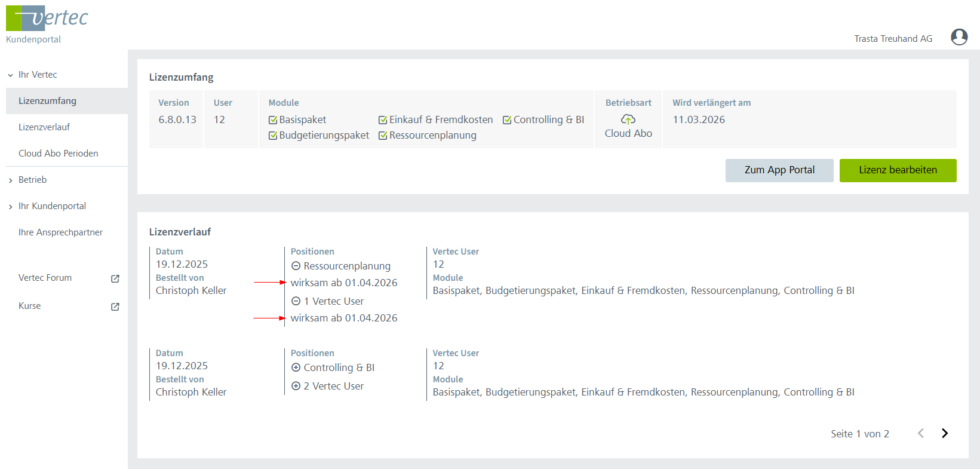The image size is (980, 469).
Task: Click the plus icon beside Controlling & BI
Action: [x=296, y=368]
